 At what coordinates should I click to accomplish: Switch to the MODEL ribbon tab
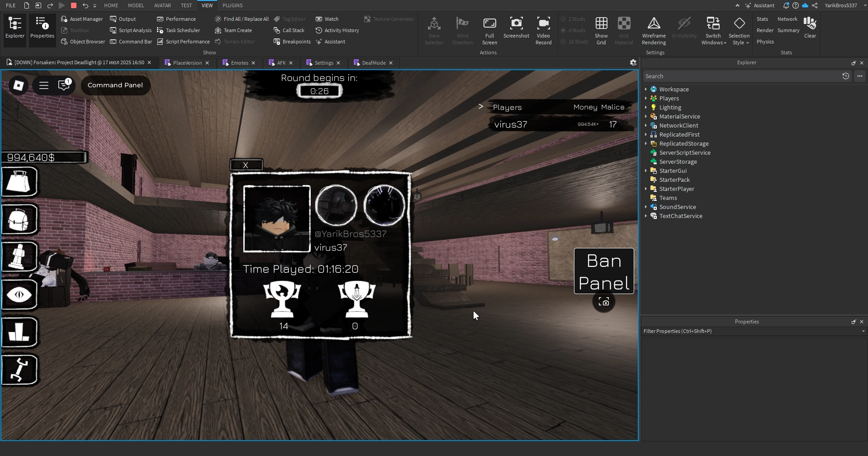(x=136, y=5)
